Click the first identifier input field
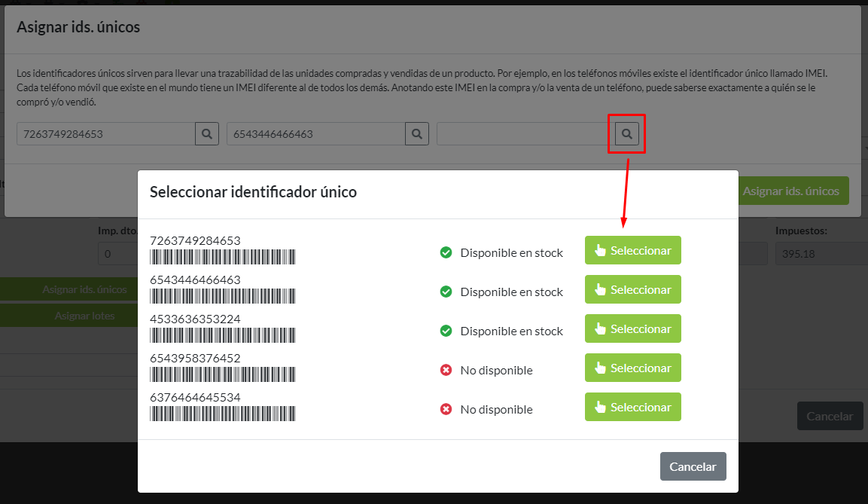The image size is (868, 504). click(105, 134)
